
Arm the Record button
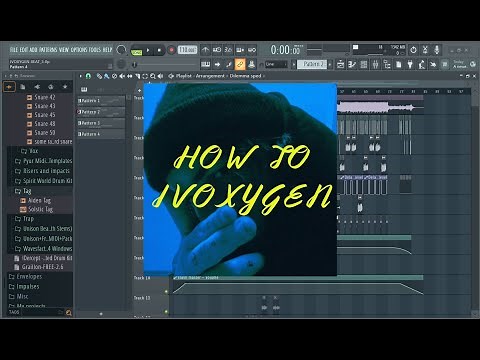click(171, 50)
